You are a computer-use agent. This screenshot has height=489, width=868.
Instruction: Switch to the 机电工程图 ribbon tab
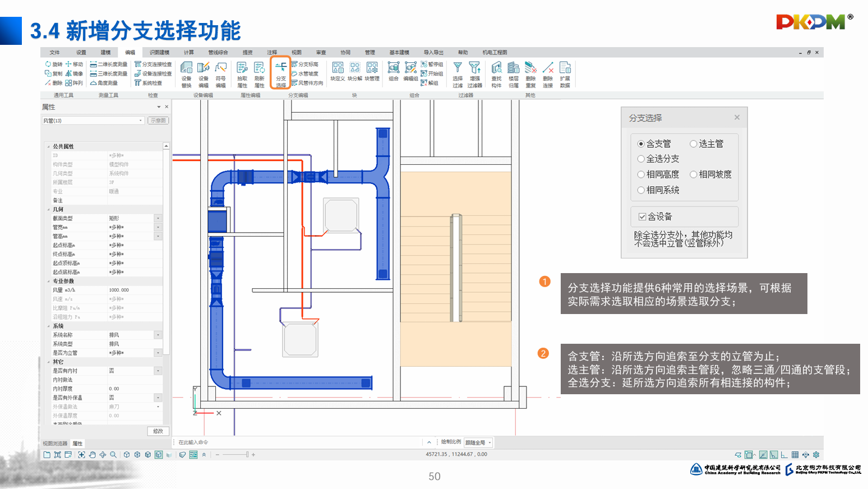(x=495, y=52)
